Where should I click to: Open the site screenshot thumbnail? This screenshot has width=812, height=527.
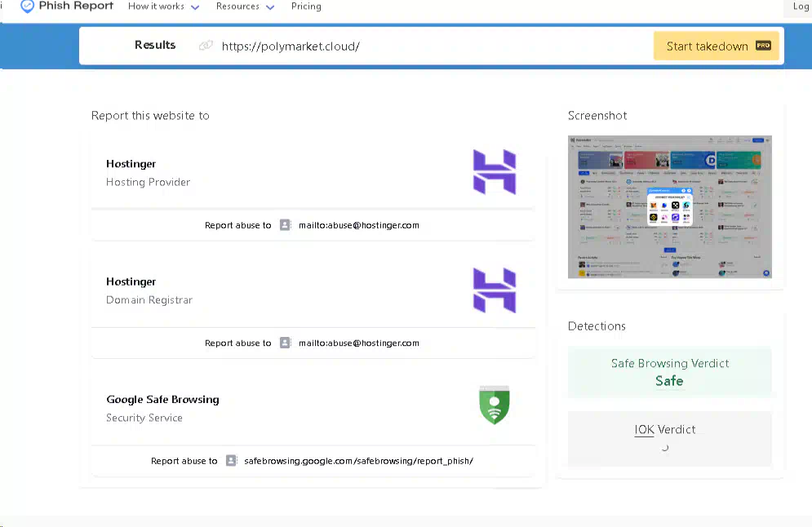(669, 207)
